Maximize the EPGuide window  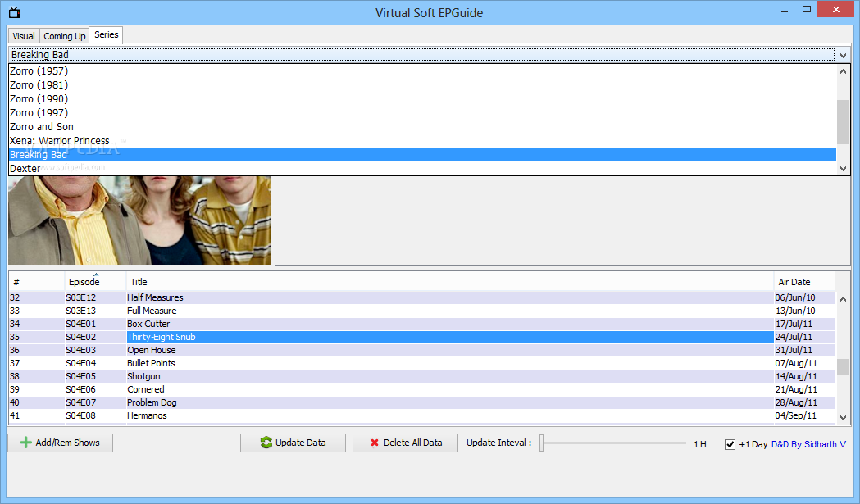806,9
